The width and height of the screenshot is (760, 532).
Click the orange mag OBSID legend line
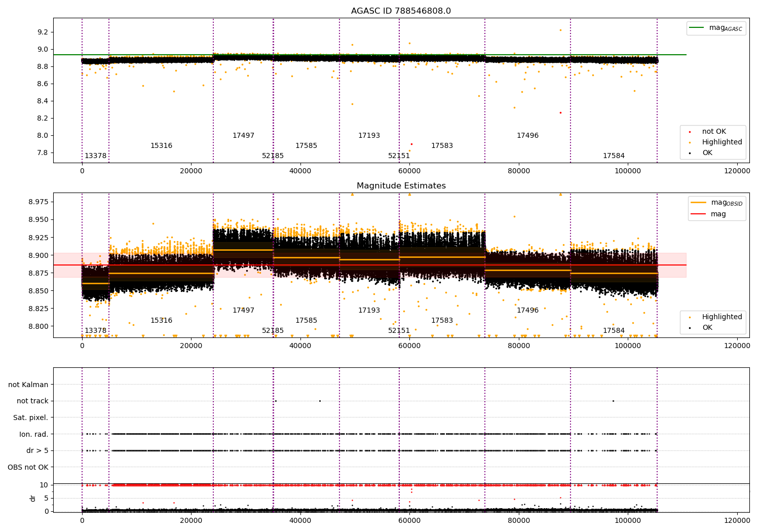coord(699,203)
